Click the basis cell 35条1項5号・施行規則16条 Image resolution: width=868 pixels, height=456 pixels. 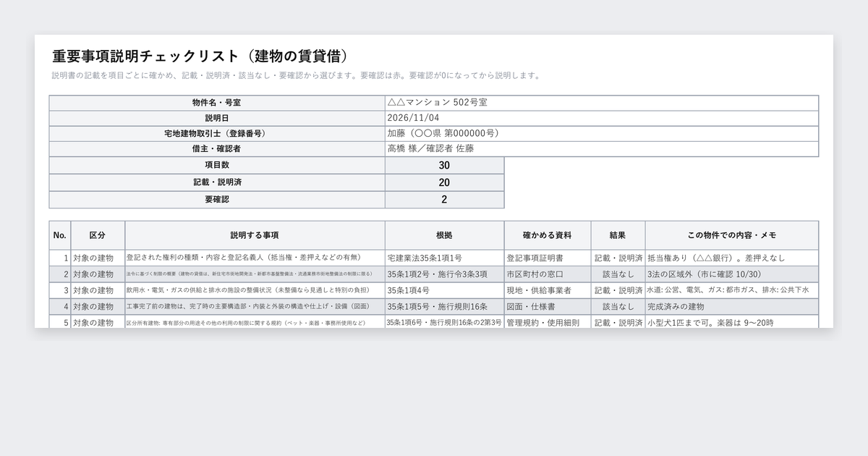click(x=444, y=307)
